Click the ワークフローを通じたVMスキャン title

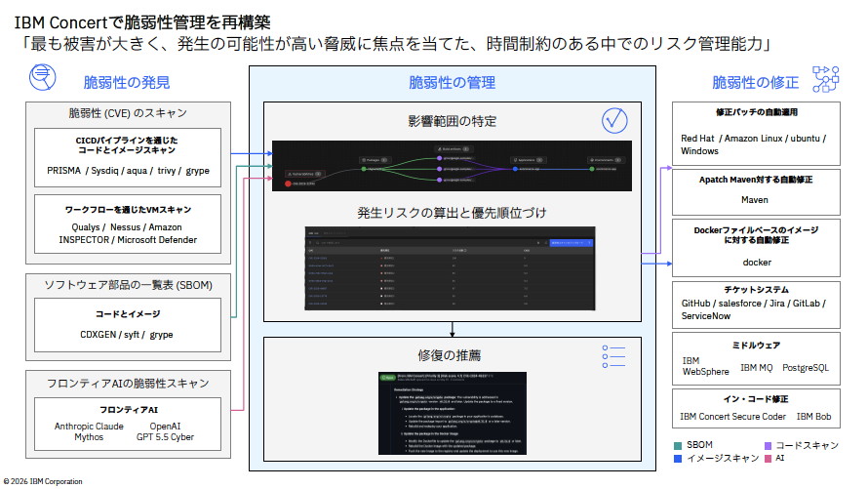pos(128,209)
